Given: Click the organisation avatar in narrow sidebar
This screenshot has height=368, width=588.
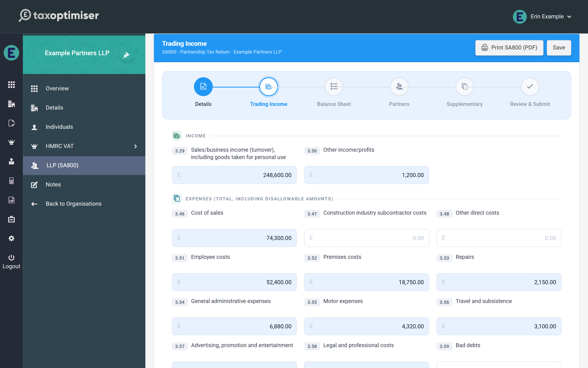Looking at the screenshot, I should click(x=11, y=53).
